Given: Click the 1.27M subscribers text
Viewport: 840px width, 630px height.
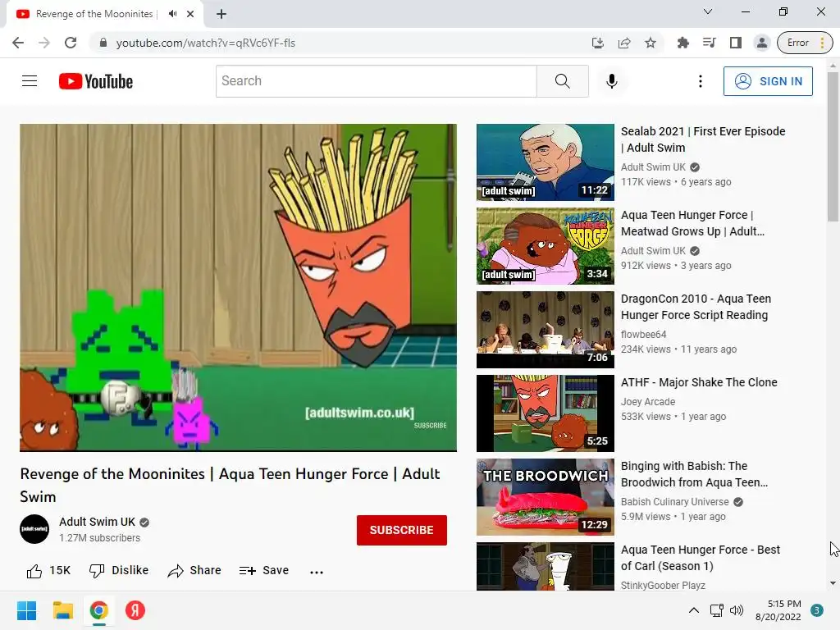Looking at the screenshot, I should click(x=99, y=538).
